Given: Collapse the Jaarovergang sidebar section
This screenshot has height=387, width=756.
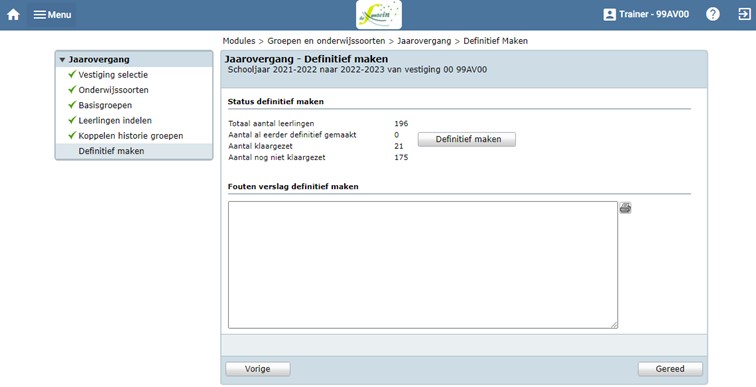Looking at the screenshot, I should 62,60.
